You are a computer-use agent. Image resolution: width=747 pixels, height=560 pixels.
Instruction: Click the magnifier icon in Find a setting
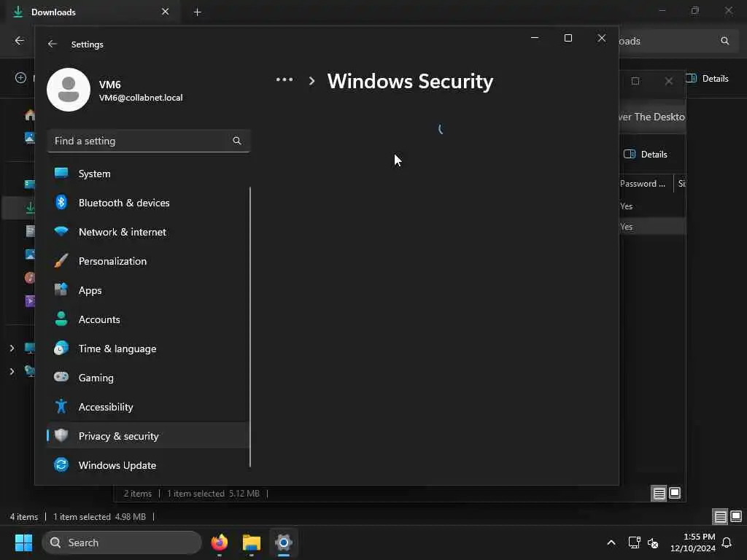pyautogui.click(x=237, y=141)
